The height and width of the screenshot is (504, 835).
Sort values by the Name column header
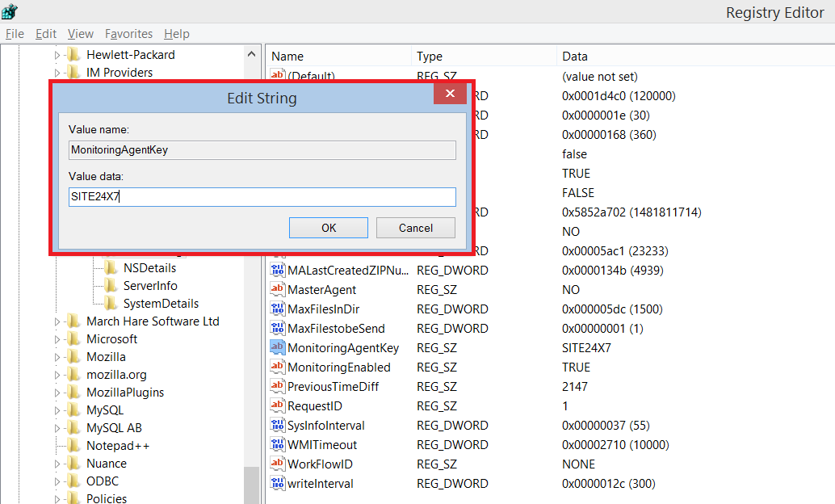(338, 56)
